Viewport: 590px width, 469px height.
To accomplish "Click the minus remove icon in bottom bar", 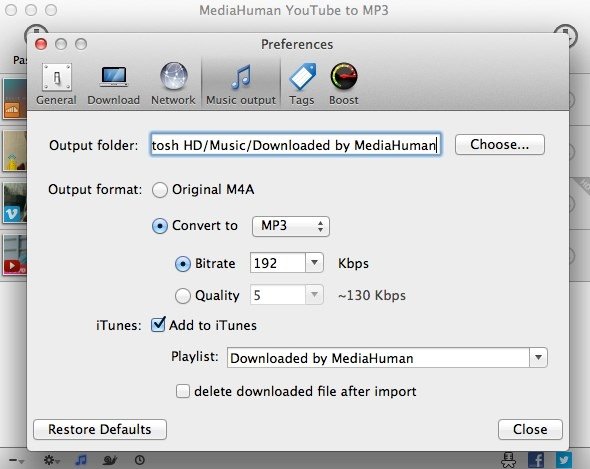I will click(x=15, y=460).
